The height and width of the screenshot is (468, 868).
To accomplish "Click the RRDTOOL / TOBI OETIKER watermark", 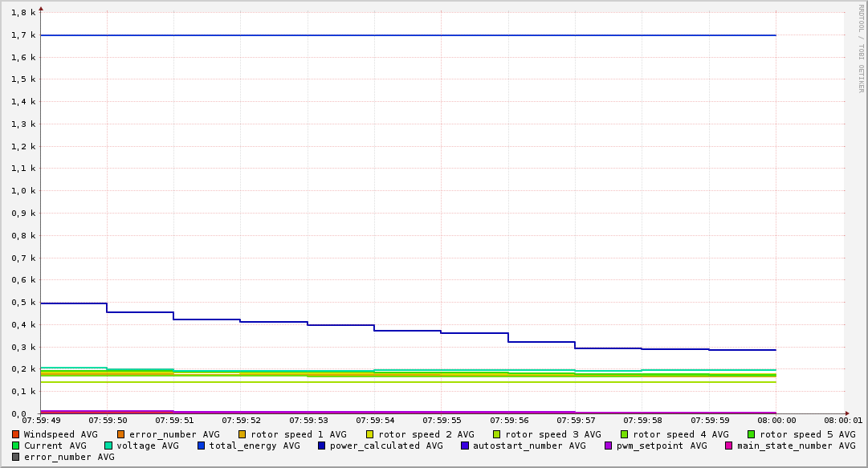I will 861,48.
